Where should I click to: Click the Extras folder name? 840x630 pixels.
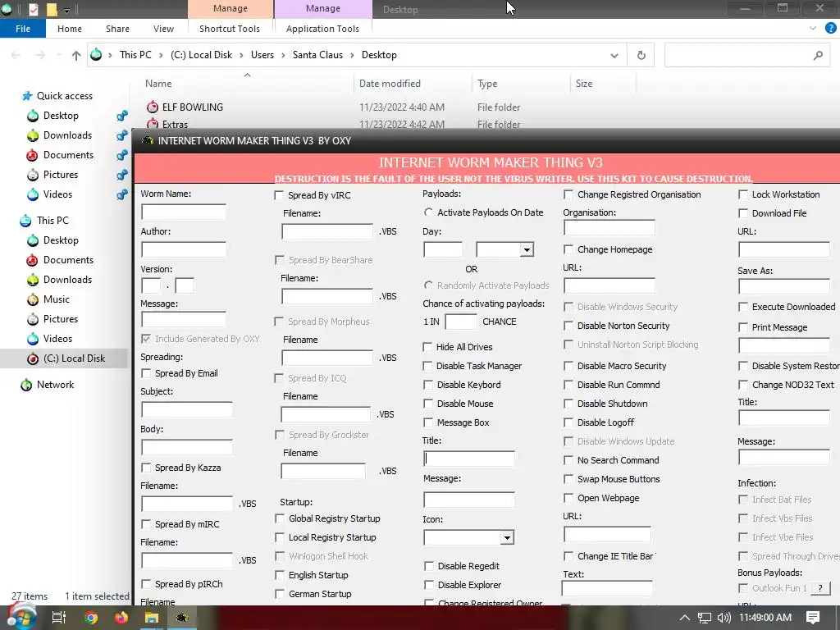[x=175, y=125]
